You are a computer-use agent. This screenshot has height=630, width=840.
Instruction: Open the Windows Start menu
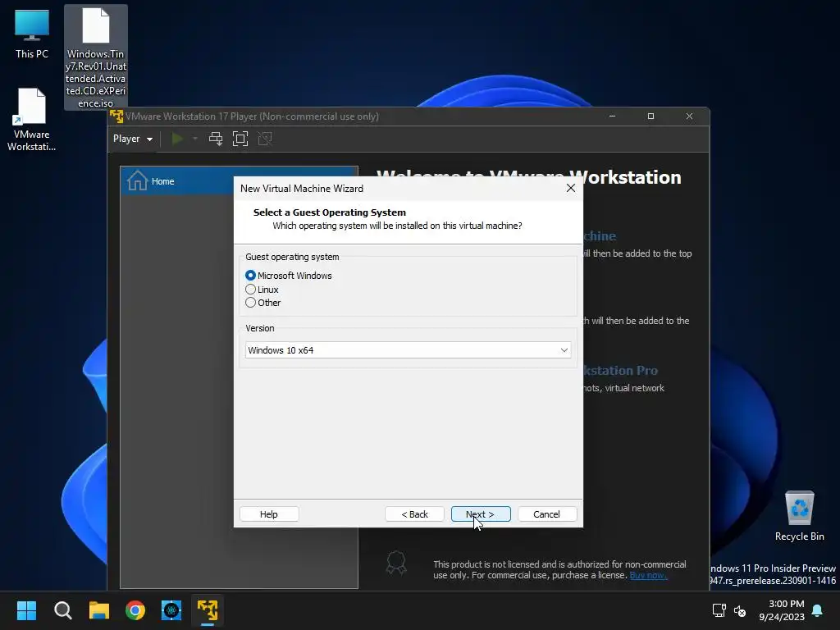[26, 610]
